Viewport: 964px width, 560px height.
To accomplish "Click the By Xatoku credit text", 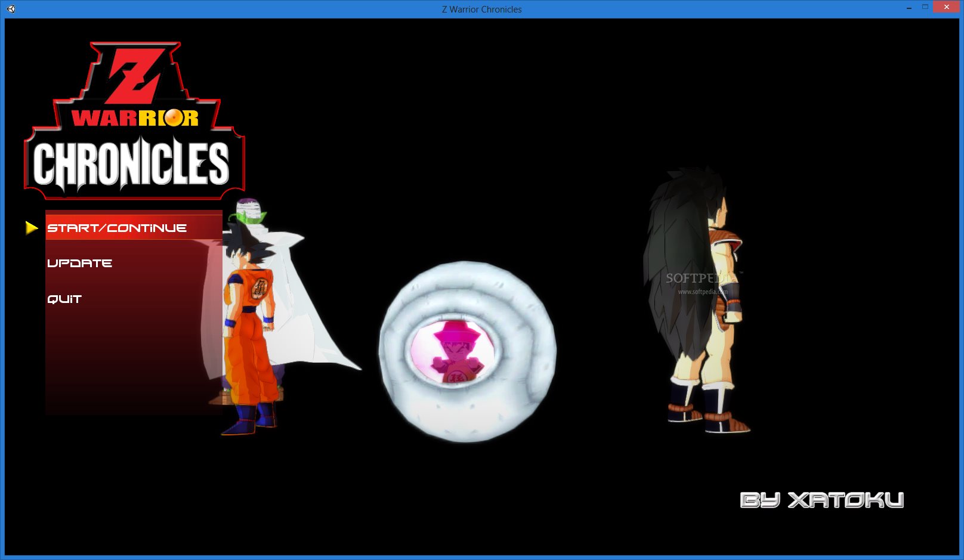I will (x=822, y=500).
